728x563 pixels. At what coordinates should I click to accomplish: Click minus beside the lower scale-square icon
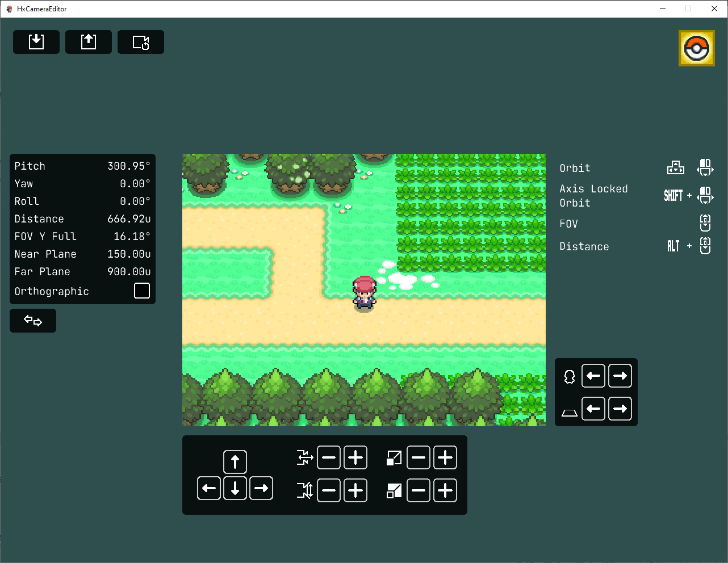[x=419, y=490]
